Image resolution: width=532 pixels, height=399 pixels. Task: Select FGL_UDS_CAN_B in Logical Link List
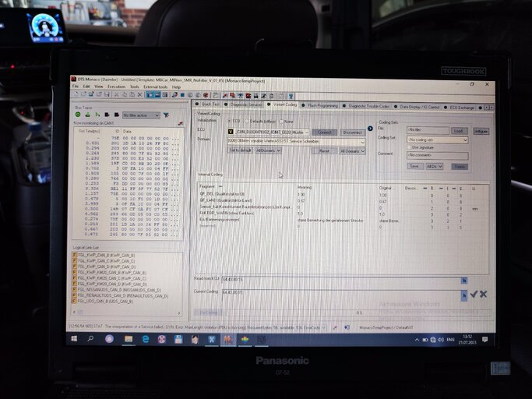coord(103,302)
